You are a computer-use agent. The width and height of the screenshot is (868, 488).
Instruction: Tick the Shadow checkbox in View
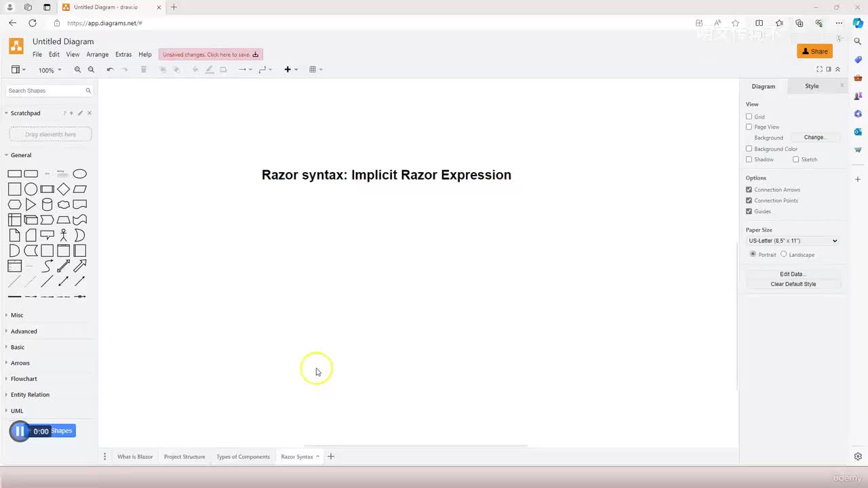point(749,159)
